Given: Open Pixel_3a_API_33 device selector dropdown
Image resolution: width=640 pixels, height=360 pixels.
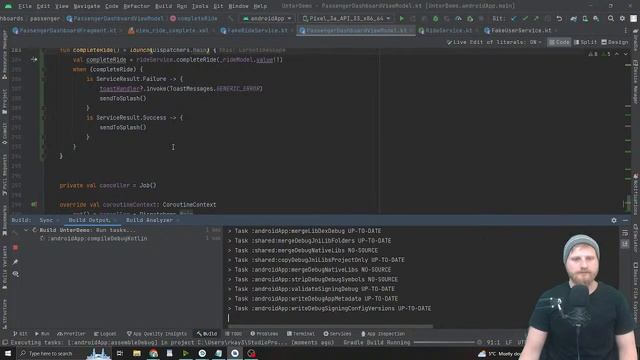Looking at the screenshot, I should pos(347,19).
